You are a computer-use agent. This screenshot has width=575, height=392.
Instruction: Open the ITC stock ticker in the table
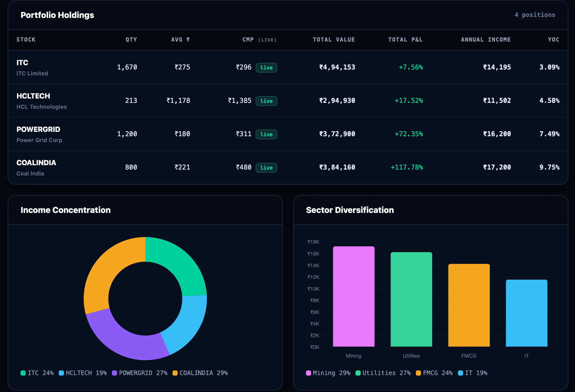pyautogui.click(x=22, y=63)
